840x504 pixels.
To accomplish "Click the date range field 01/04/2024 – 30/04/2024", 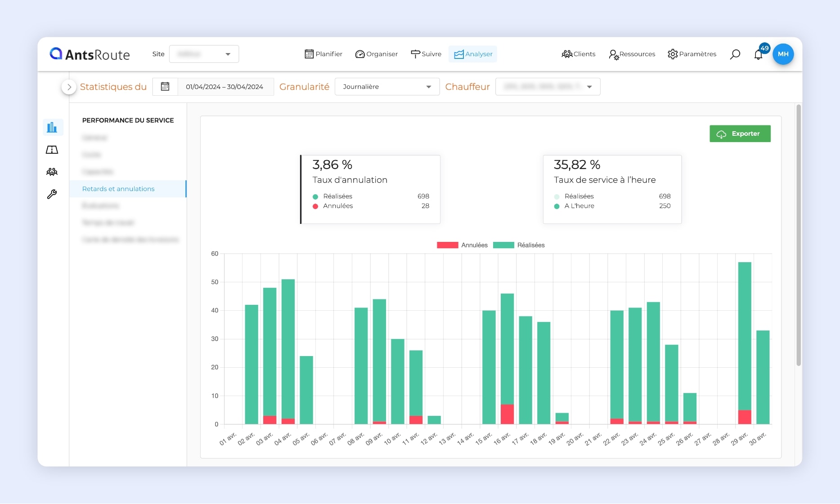I will click(225, 87).
